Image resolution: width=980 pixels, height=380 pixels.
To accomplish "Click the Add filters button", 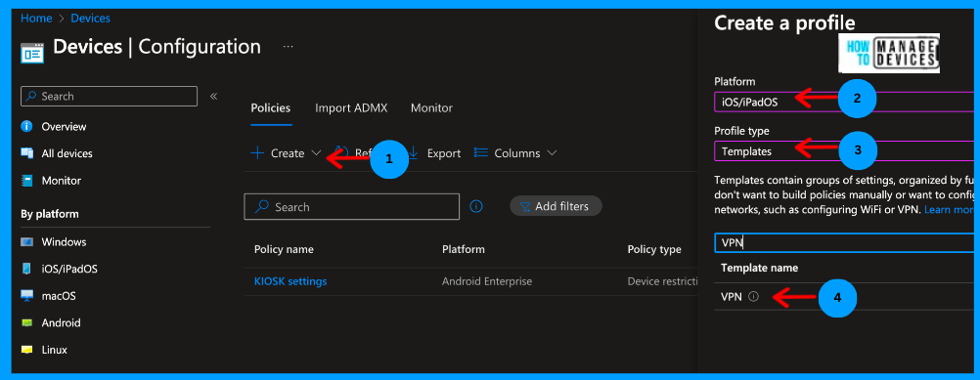I will point(557,206).
